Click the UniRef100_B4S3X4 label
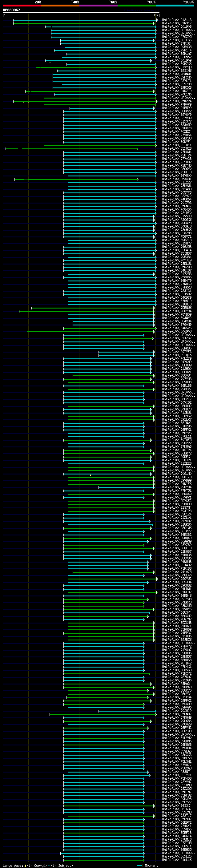The height and width of the screenshot is (868, 197). [x=177, y=806]
